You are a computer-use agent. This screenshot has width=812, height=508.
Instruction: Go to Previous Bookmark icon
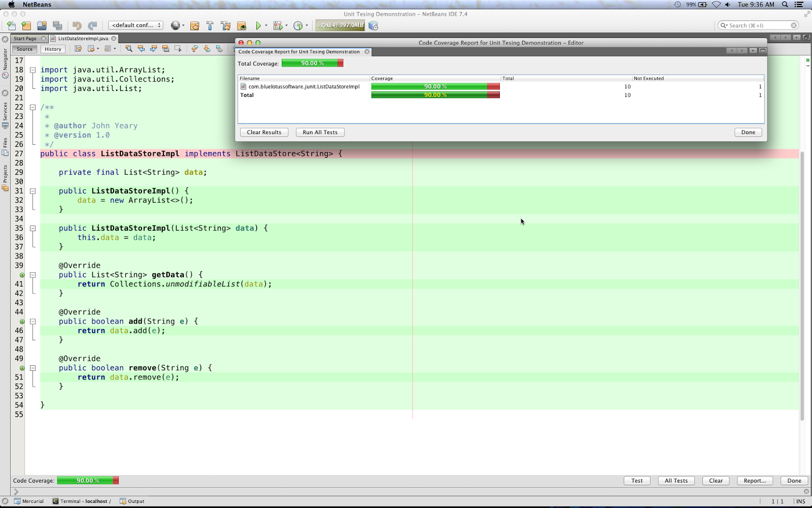(195, 49)
